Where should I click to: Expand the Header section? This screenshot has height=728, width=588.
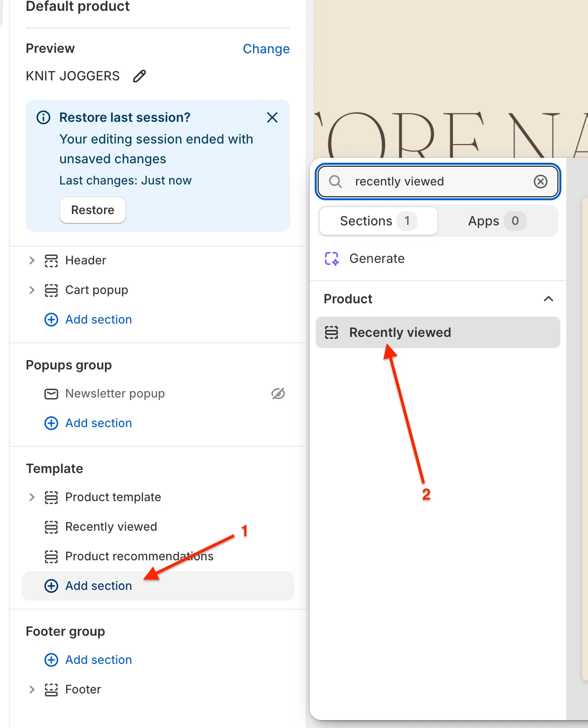coord(32,260)
